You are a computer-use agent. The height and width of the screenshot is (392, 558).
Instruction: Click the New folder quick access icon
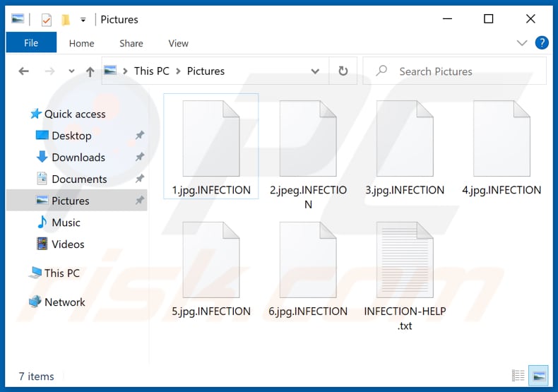tap(66, 20)
